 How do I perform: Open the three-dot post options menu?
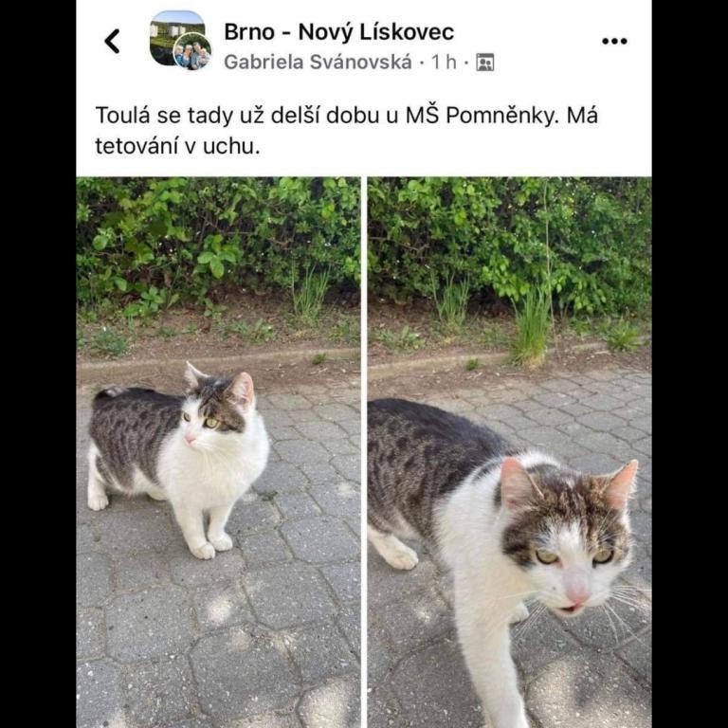pos(614,42)
